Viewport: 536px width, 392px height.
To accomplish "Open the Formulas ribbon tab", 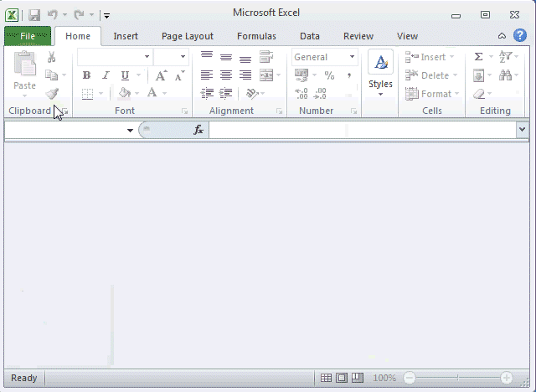I will [256, 36].
